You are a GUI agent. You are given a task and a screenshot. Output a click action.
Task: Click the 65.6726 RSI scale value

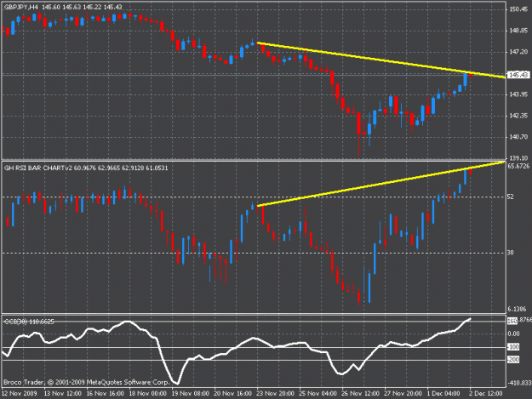pyautogui.click(x=518, y=166)
